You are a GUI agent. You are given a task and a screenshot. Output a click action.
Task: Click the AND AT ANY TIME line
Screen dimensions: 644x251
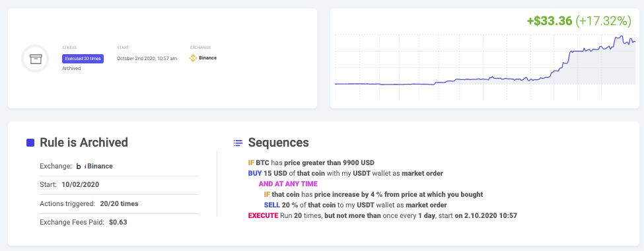pos(289,184)
